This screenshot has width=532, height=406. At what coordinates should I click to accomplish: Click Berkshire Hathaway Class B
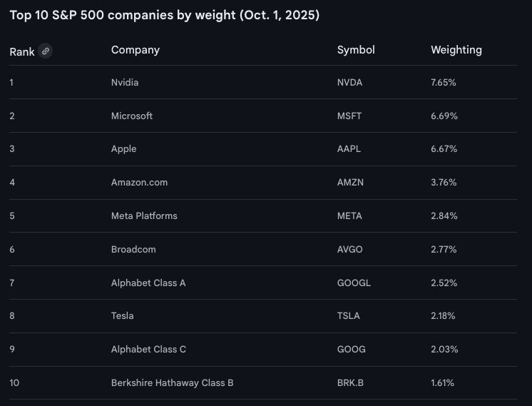click(x=173, y=383)
